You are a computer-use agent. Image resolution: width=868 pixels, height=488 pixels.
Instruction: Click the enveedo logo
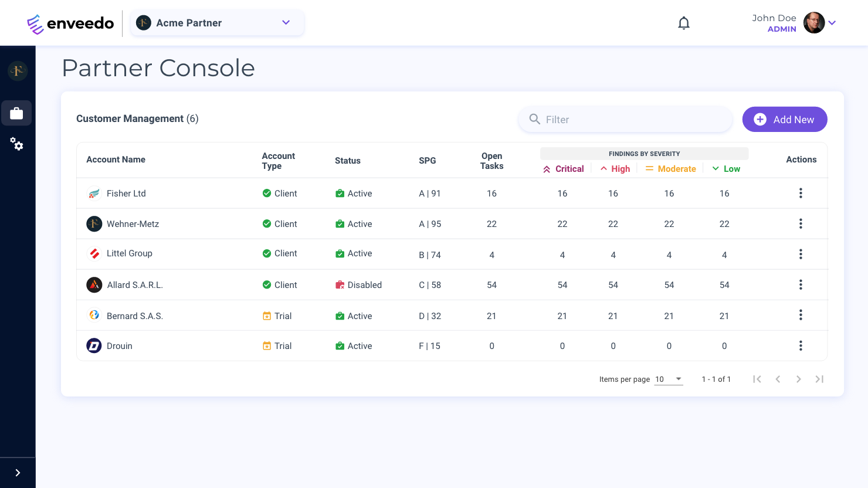coord(70,23)
